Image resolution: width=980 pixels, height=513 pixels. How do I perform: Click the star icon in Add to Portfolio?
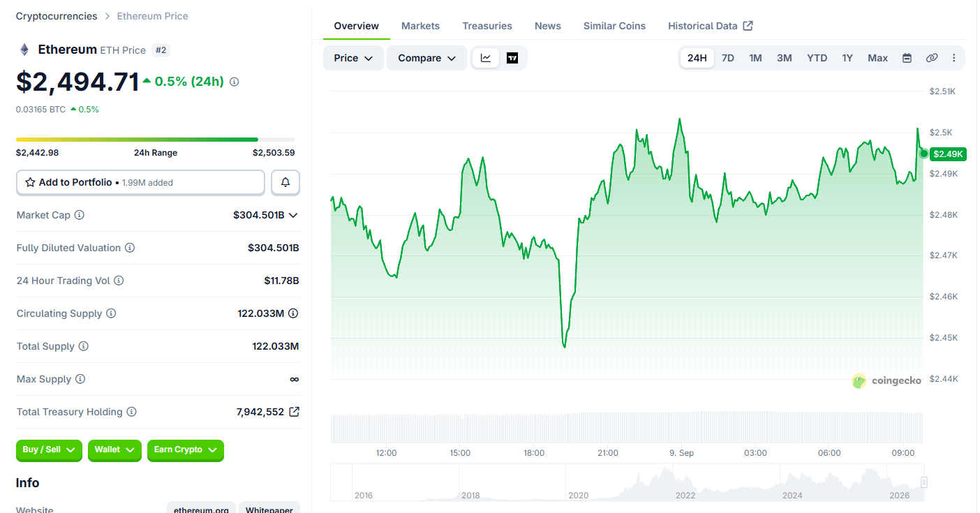pyautogui.click(x=30, y=182)
